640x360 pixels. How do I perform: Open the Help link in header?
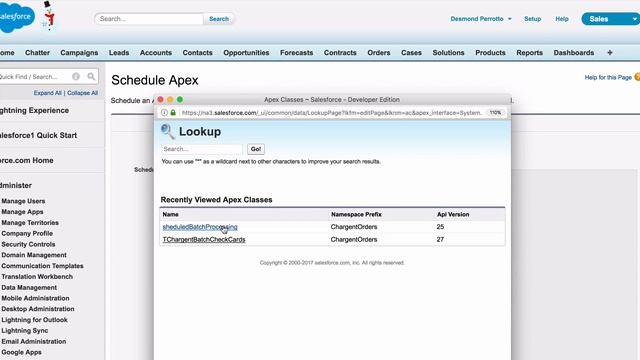(x=562, y=19)
